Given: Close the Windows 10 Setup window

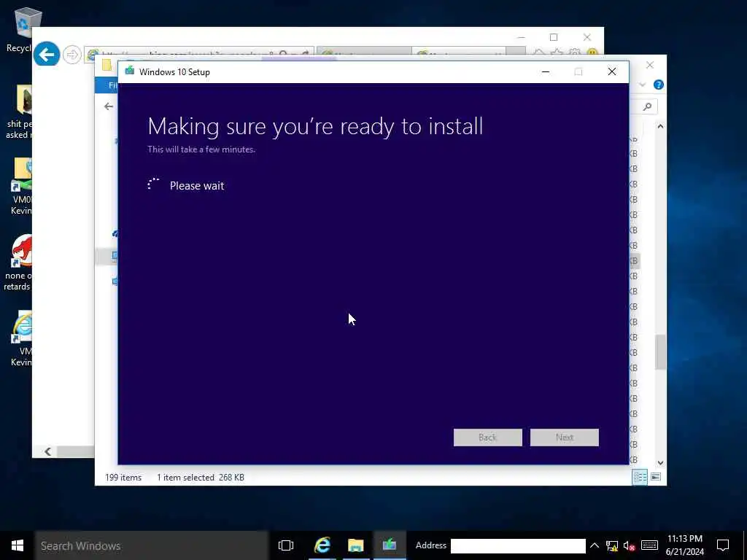Looking at the screenshot, I should [x=612, y=72].
